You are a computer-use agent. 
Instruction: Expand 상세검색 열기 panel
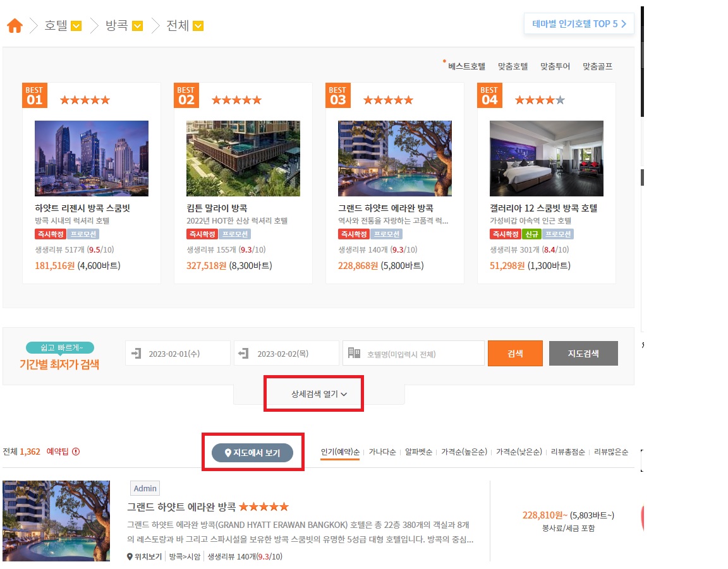[x=319, y=394]
